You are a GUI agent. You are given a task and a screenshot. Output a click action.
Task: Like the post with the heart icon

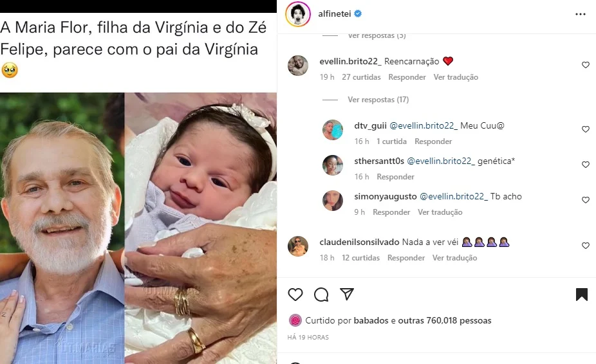coord(295,295)
